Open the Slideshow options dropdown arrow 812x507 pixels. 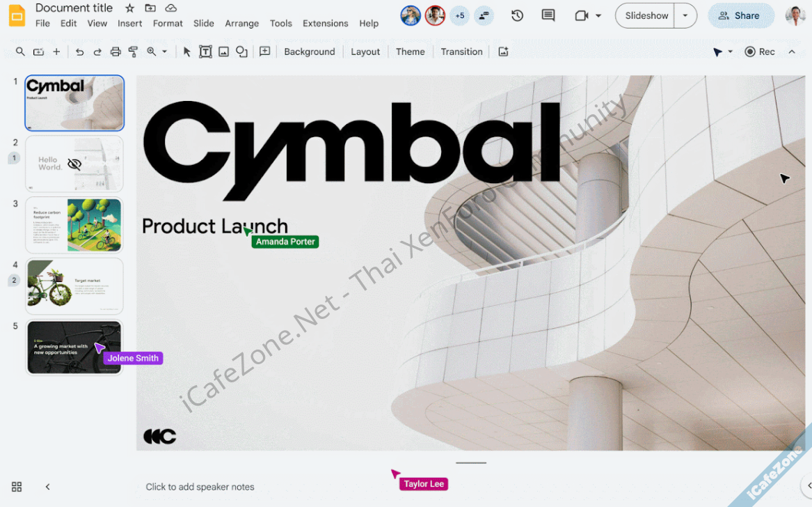pyautogui.click(x=685, y=15)
